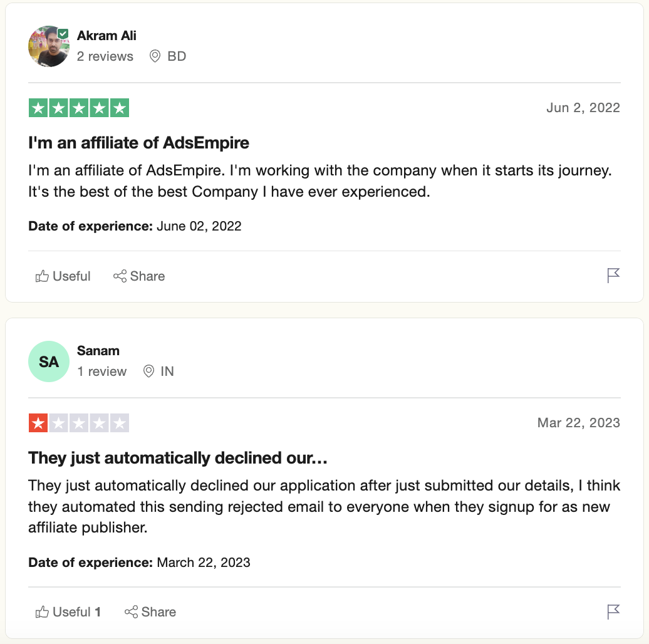
Task: Click the BD location pin icon
Action: [x=155, y=56]
